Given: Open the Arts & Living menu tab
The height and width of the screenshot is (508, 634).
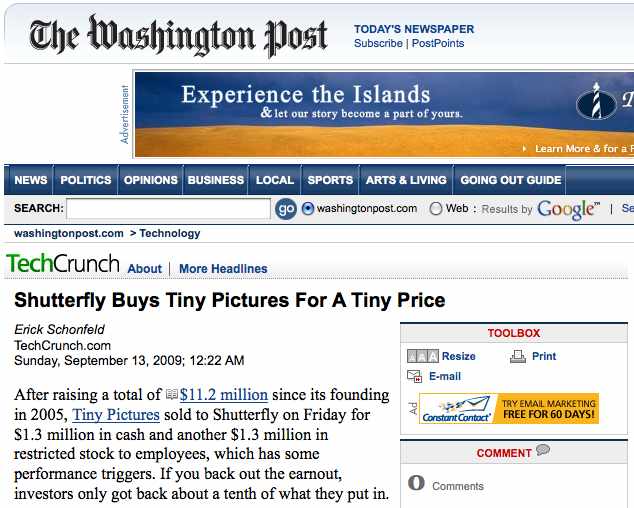Looking at the screenshot, I should (x=406, y=180).
